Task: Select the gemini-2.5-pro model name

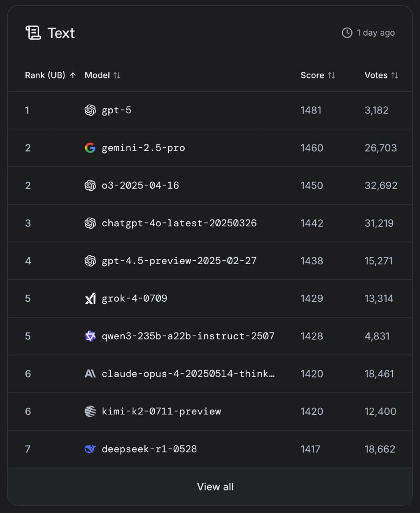Action: click(143, 148)
